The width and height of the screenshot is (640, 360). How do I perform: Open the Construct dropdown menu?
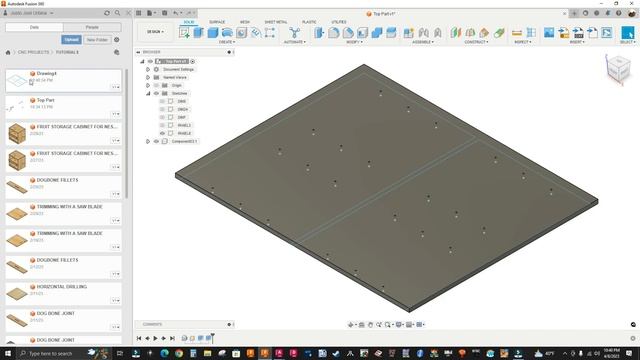coord(476,42)
